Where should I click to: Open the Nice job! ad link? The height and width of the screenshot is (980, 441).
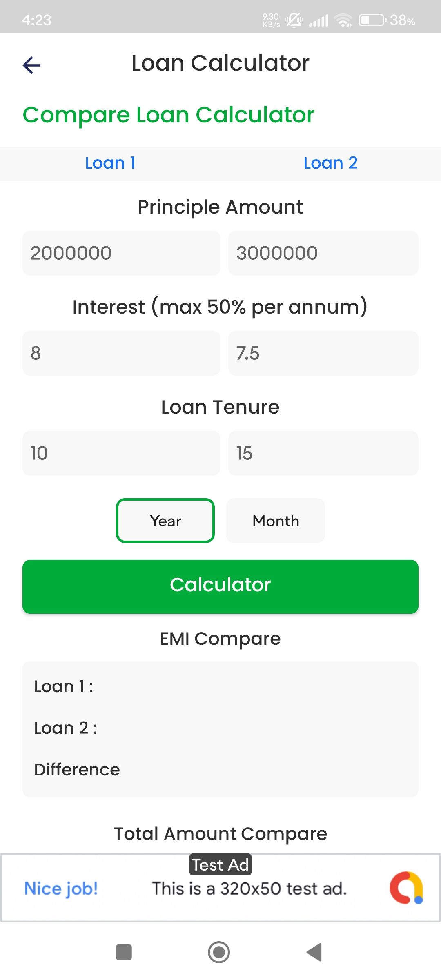pyautogui.click(x=61, y=889)
